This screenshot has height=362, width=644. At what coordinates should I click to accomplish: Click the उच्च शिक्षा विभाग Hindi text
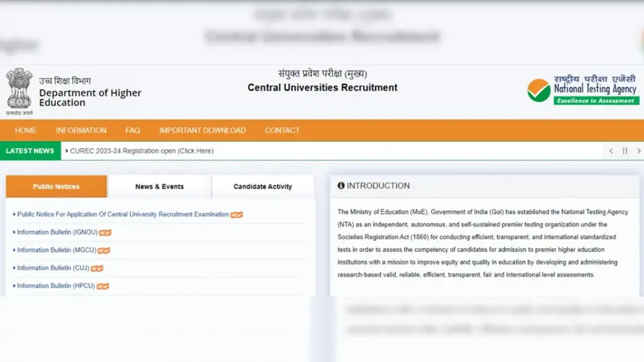point(65,81)
